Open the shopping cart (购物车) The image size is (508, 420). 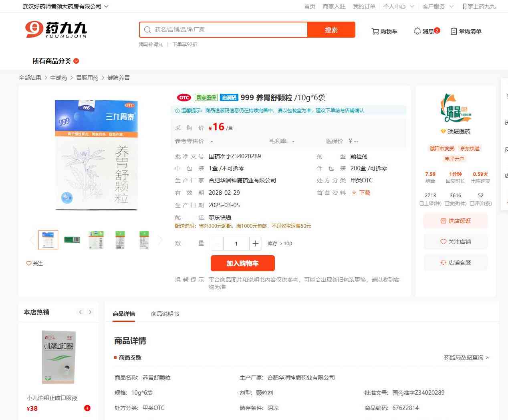[384, 31]
